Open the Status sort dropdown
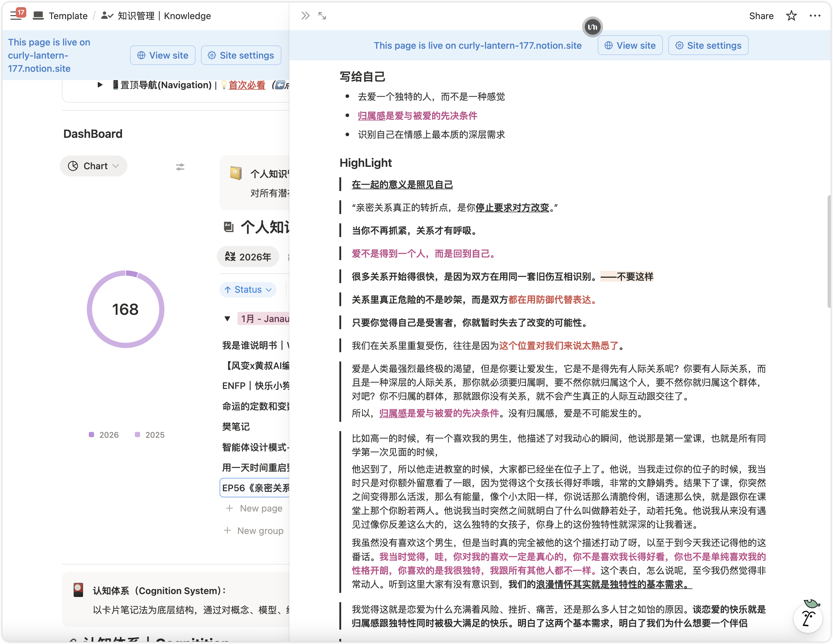Viewport: 833px width, 644px height. (248, 289)
